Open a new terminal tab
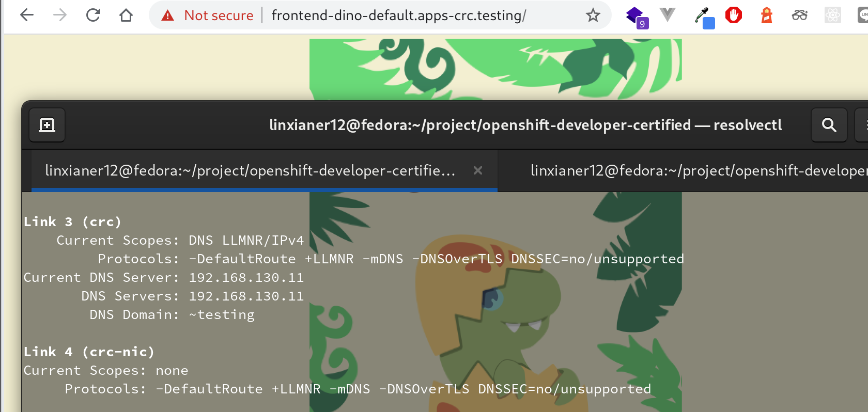Image resolution: width=868 pixels, height=412 pixels. click(47, 125)
